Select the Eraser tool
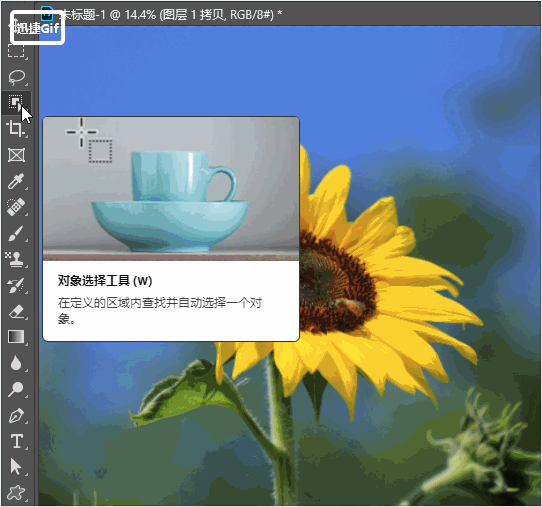Viewport: 542px width, 507px height. (16, 311)
